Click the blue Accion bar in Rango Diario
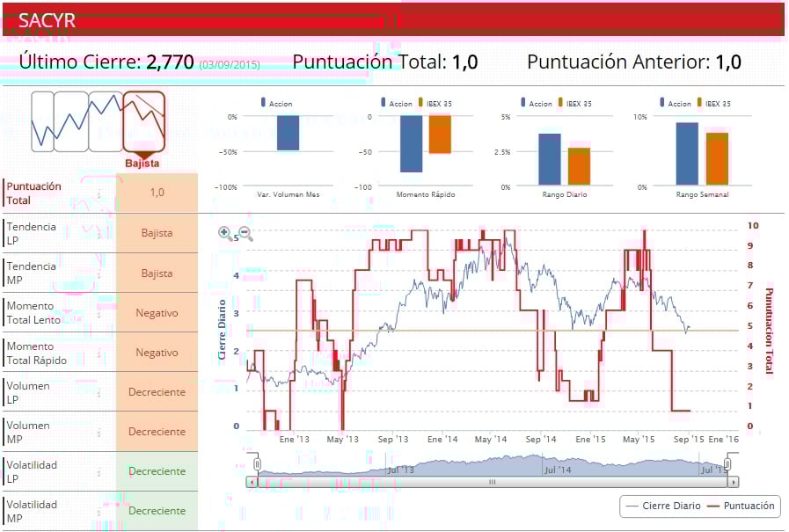Screen dimensions: 789x532 pos(550,159)
